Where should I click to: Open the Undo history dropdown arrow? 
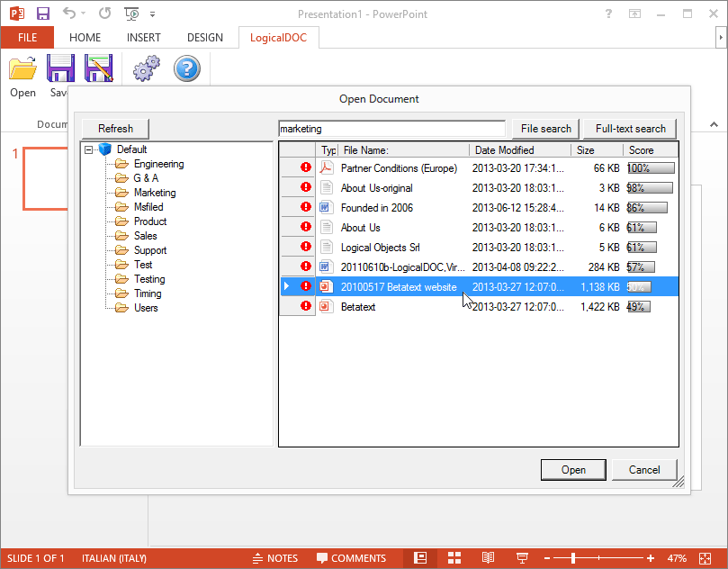[83, 14]
